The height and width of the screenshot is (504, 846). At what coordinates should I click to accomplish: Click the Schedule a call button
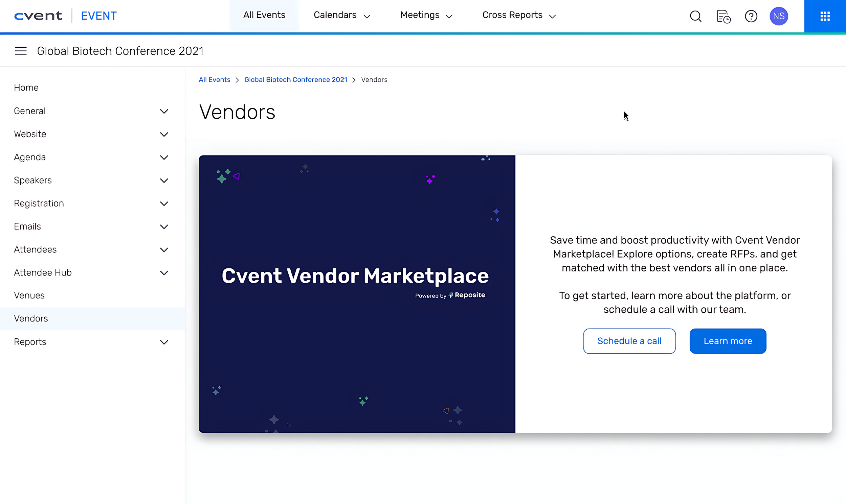pyautogui.click(x=629, y=341)
